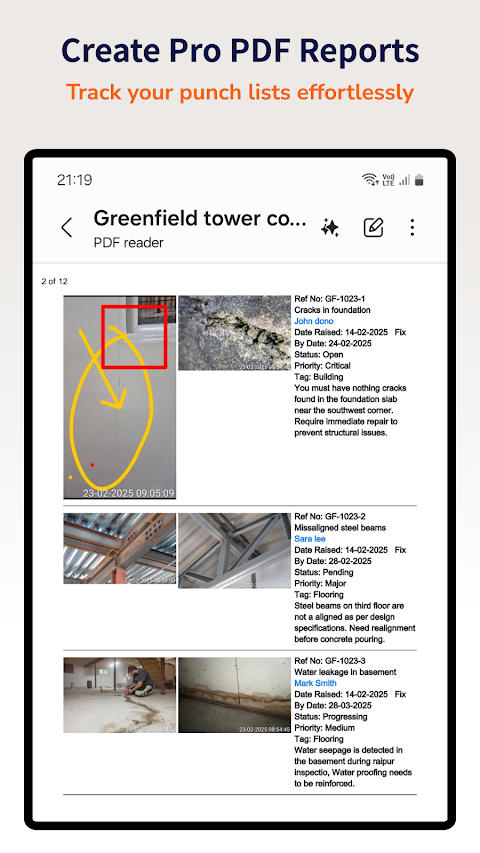This screenshot has width=480, height=853.
Task: Select the Status: Open line
Action: (319, 354)
